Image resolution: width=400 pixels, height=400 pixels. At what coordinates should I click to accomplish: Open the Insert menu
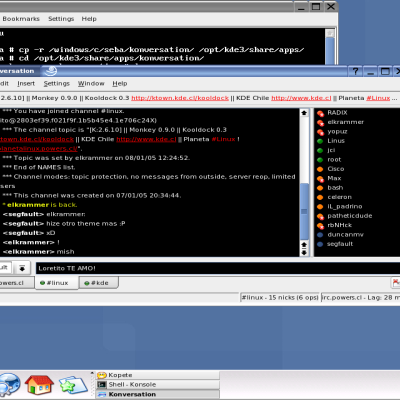pyautogui.click(x=26, y=83)
